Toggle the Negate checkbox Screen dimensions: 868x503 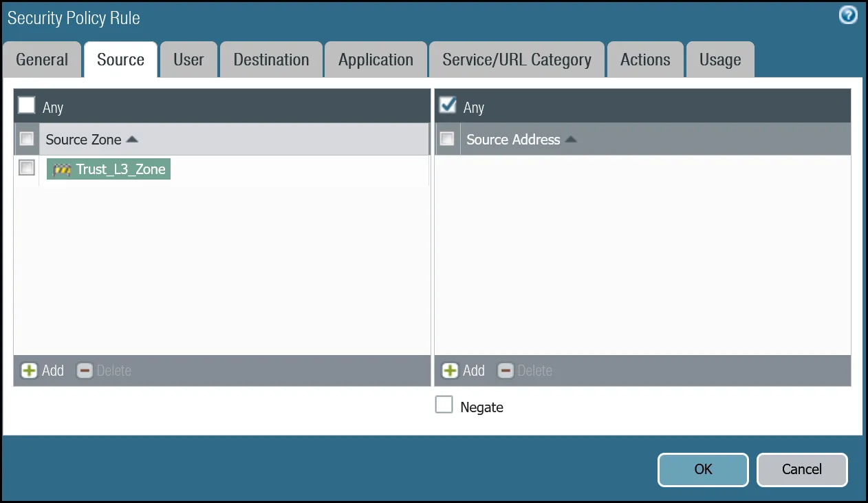click(x=444, y=405)
